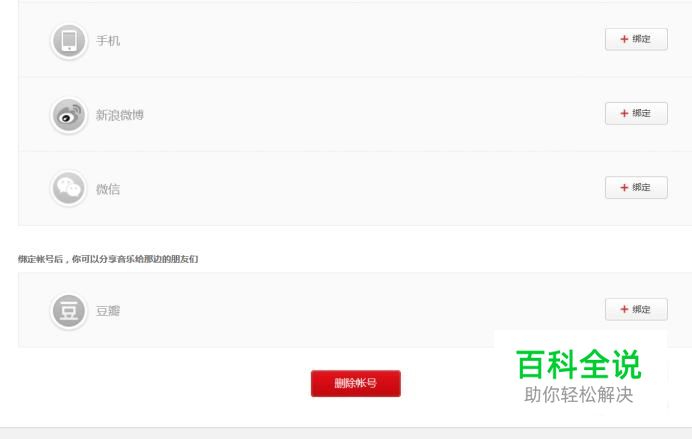Select the 微信 label text

[108, 189]
